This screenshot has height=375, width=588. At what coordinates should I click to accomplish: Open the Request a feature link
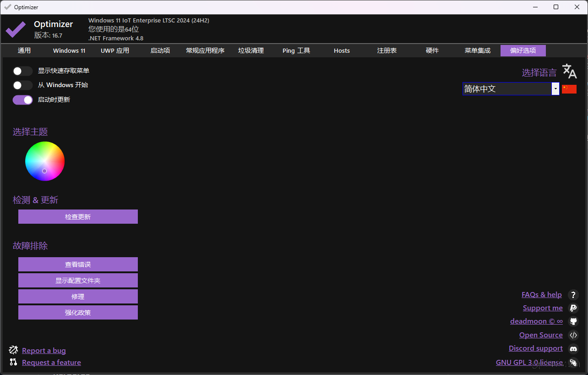tap(51, 362)
